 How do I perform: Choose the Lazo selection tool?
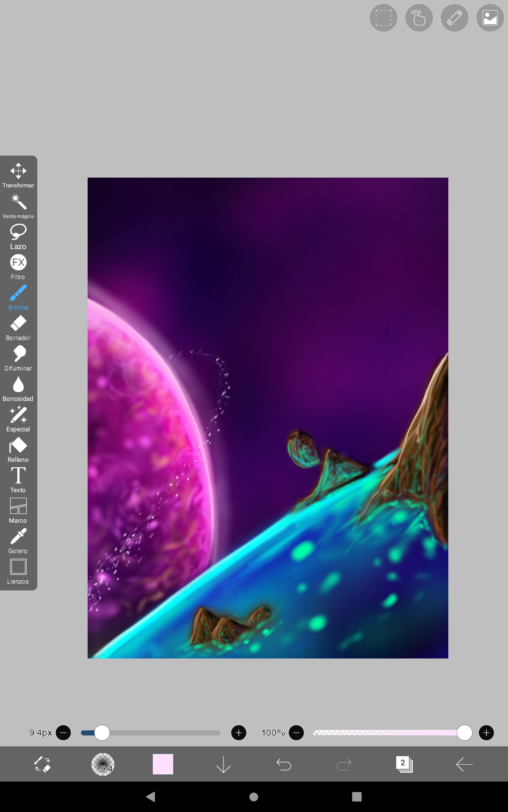point(18,236)
